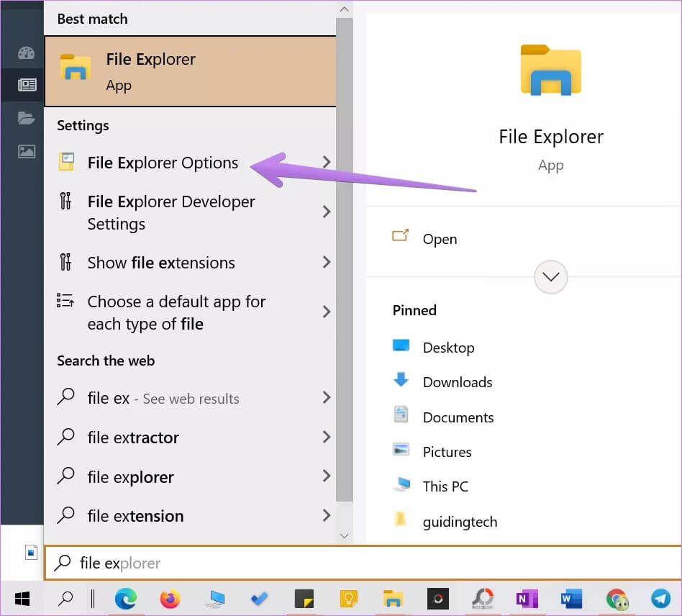The image size is (682, 616).
Task: Select the 'file explorer' web search suggestion
Action: click(x=191, y=477)
